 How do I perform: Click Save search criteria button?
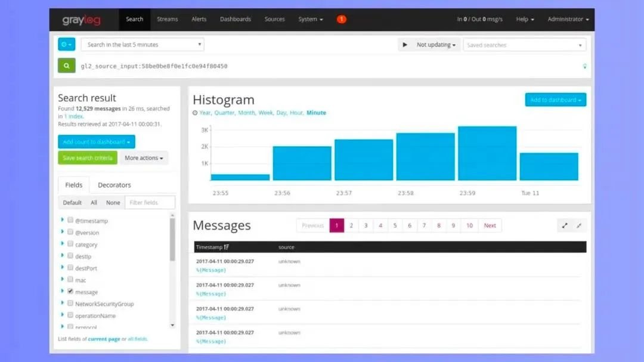pyautogui.click(x=88, y=158)
